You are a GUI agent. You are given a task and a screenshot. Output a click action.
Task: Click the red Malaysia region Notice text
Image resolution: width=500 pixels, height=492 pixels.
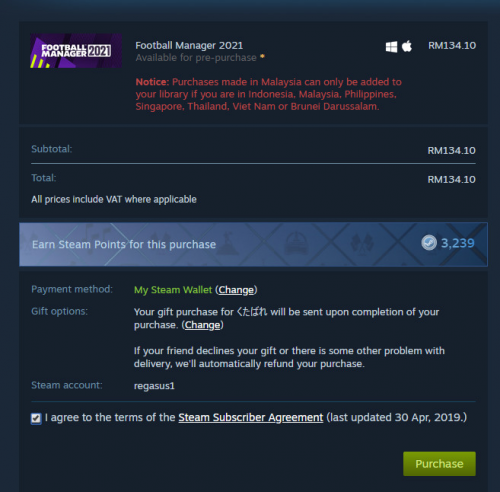269,94
